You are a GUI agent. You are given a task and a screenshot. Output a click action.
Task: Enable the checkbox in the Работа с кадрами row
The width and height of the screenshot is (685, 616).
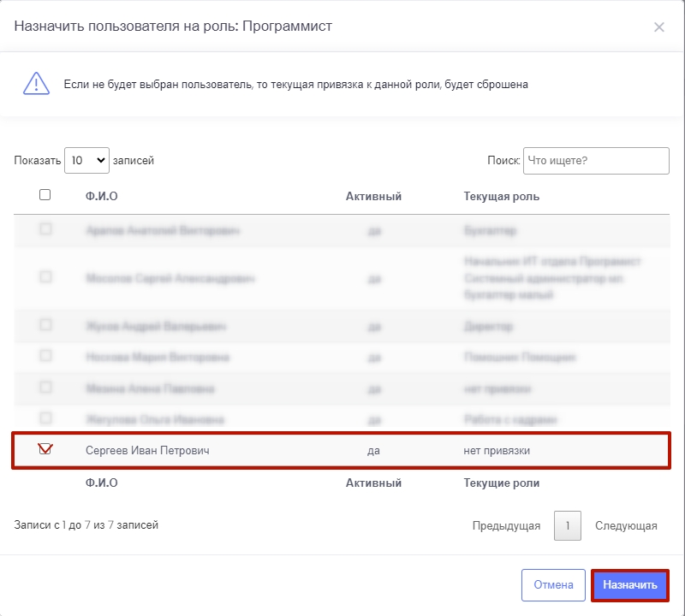pyautogui.click(x=46, y=418)
